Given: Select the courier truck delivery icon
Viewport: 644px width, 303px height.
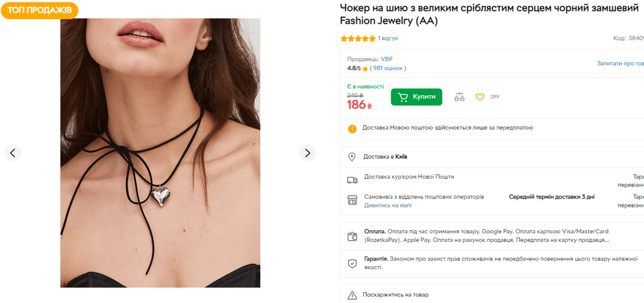Looking at the screenshot, I should click(352, 180).
